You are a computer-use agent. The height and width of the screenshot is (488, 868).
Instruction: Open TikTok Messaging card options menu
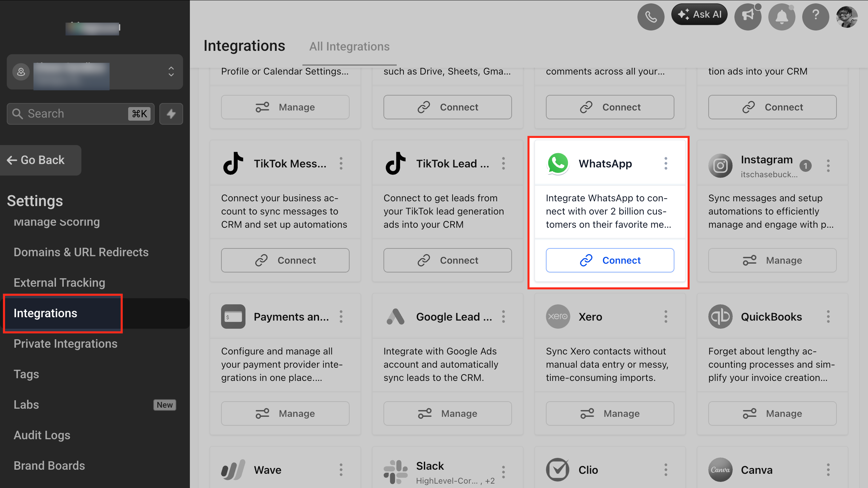pos(341,163)
